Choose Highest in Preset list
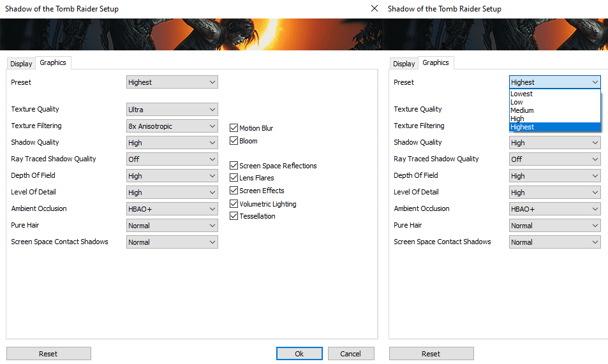The height and width of the screenshot is (364, 608). pos(554,127)
